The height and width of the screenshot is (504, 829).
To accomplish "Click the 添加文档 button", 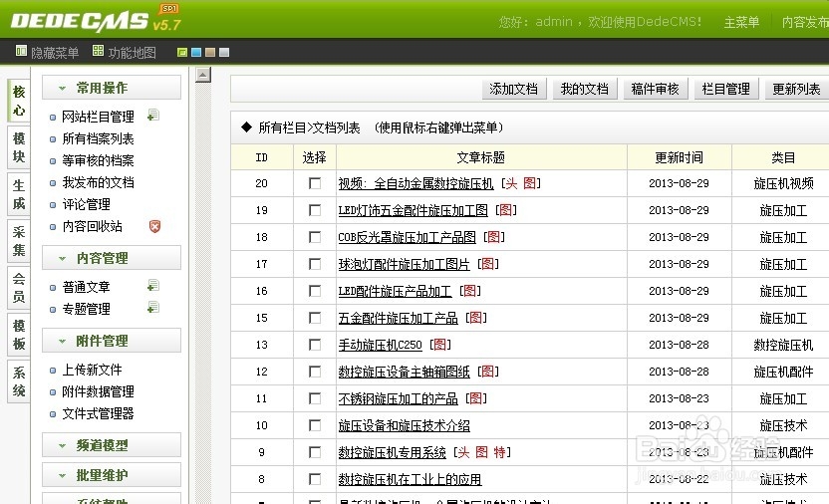I will tap(513, 89).
